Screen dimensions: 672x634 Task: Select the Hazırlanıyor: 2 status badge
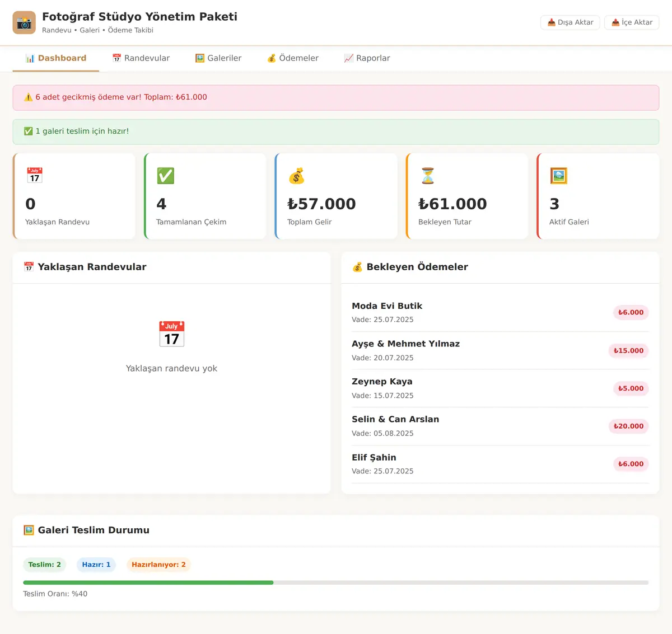point(159,565)
